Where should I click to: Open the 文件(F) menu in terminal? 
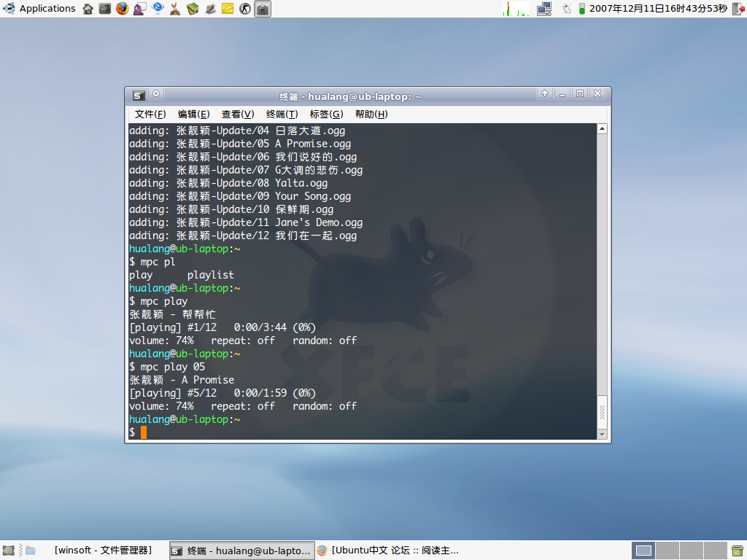click(150, 114)
